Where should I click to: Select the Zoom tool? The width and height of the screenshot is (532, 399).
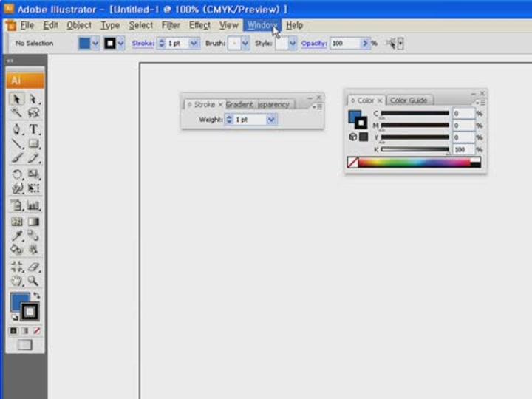(x=33, y=281)
